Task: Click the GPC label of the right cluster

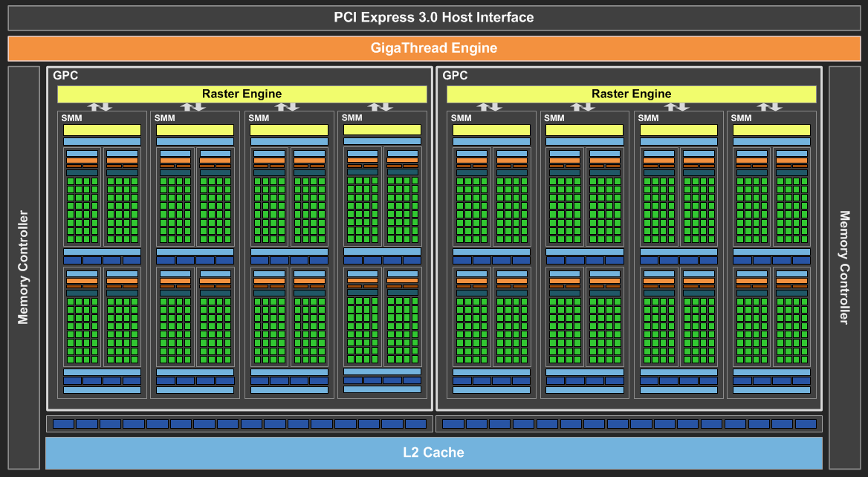Action: 455,76
